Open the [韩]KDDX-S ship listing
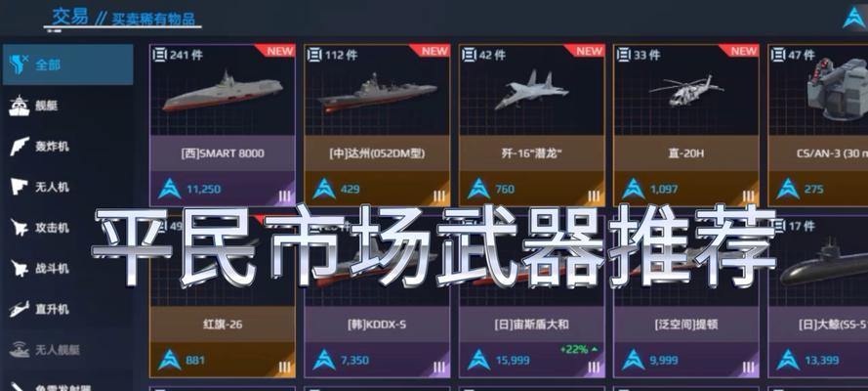Viewport: 868px width, 391px height. [377, 296]
